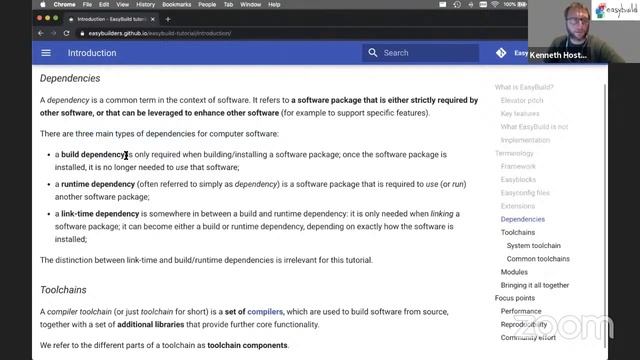The width and height of the screenshot is (640, 360).
Task: Open the History menu
Action: coord(146,4)
